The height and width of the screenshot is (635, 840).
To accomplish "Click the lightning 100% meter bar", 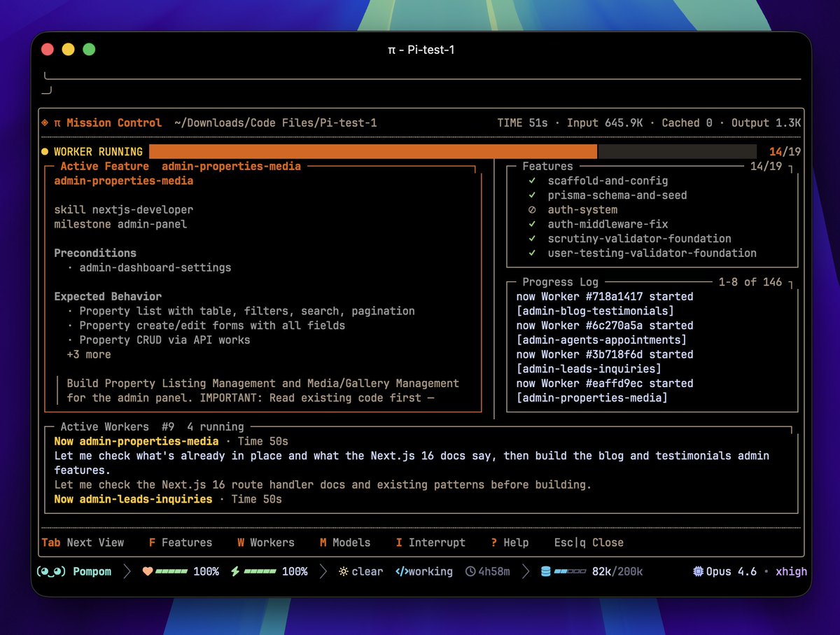I will pyautogui.click(x=259, y=571).
